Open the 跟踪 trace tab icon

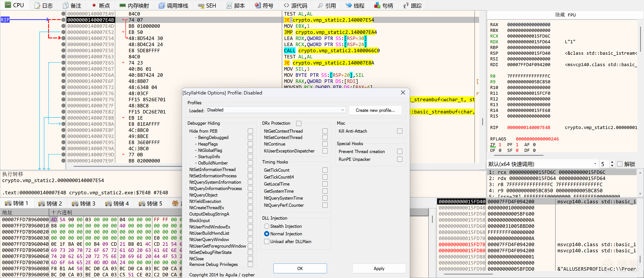(x=406, y=6)
